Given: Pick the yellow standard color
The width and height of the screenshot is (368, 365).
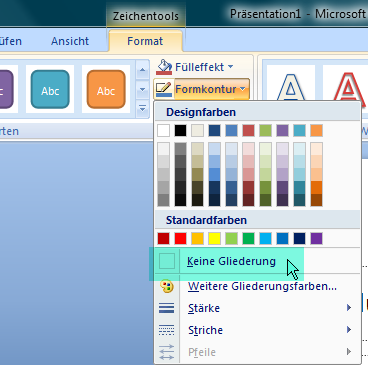Looking at the screenshot, I should [214, 238].
